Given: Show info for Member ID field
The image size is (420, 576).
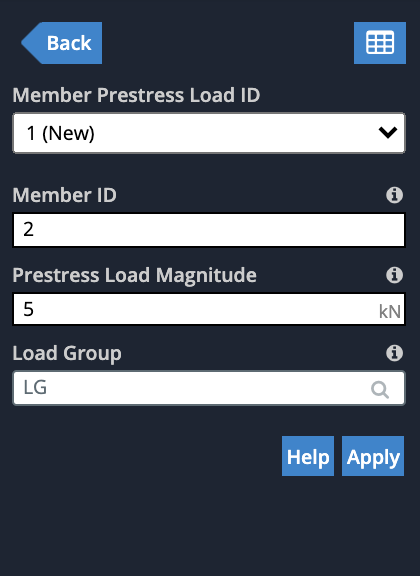Looking at the screenshot, I should (394, 195).
